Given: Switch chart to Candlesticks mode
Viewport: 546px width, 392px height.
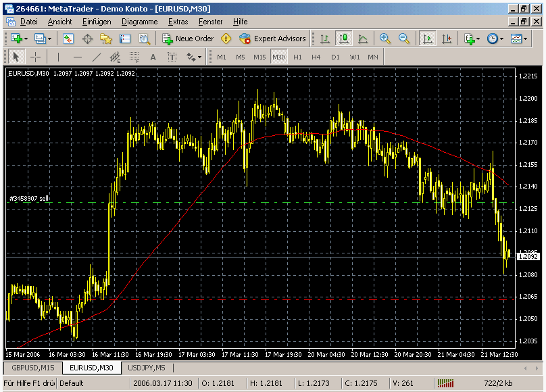Looking at the screenshot, I should point(344,39).
